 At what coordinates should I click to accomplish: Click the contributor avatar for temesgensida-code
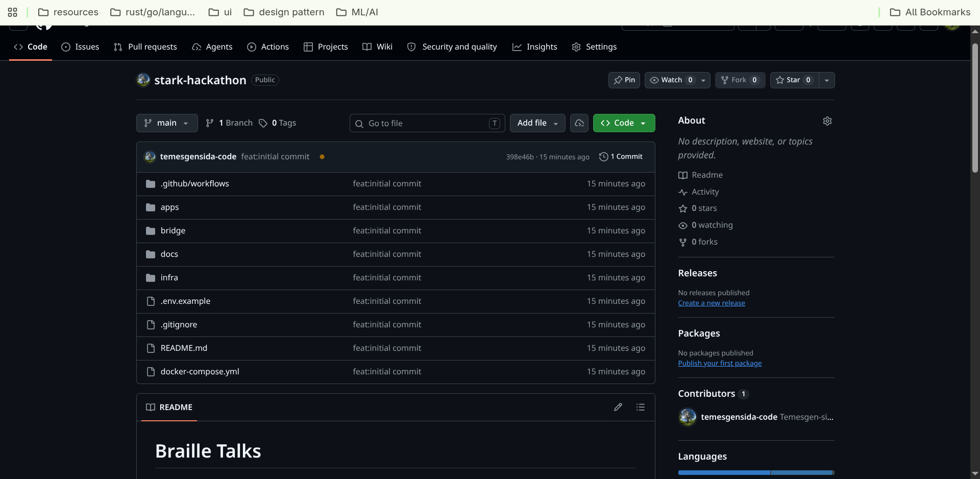688,417
